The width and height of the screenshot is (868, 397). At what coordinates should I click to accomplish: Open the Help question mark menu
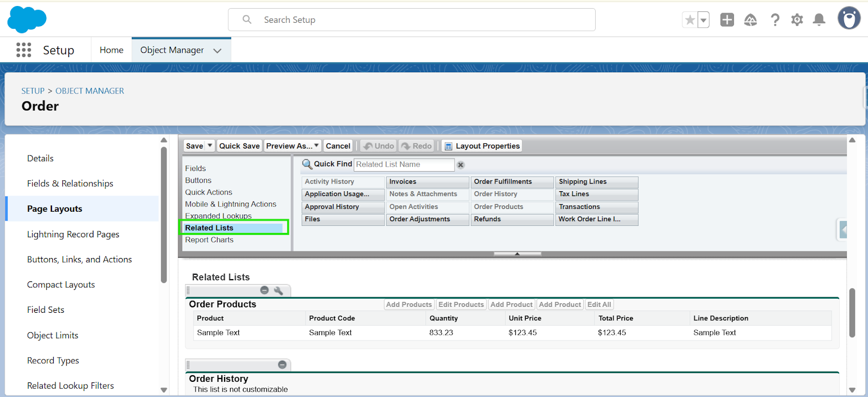775,20
